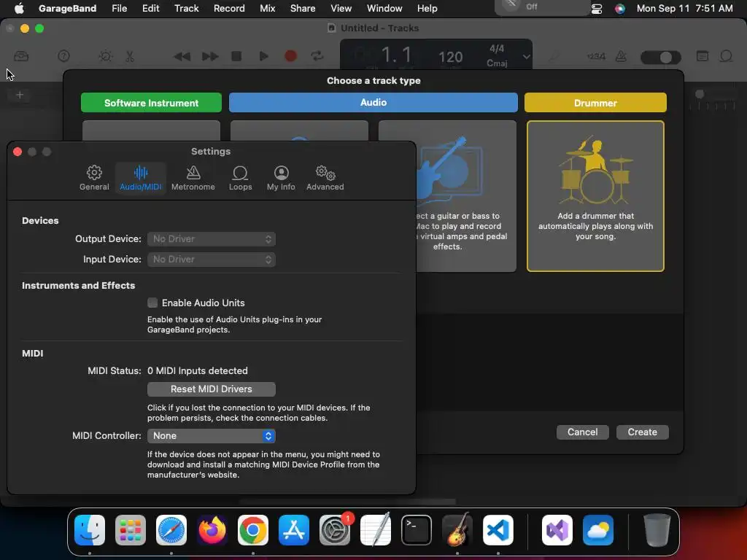The height and width of the screenshot is (560, 747).
Task: Open the Loop Browser icon
Action: point(726,56)
